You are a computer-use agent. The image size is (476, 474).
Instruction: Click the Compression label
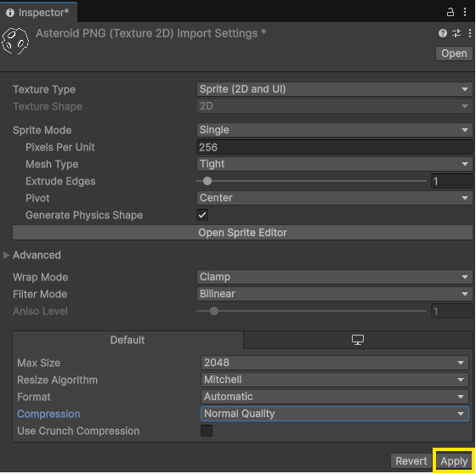pyautogui.click(x=48, y=414)
